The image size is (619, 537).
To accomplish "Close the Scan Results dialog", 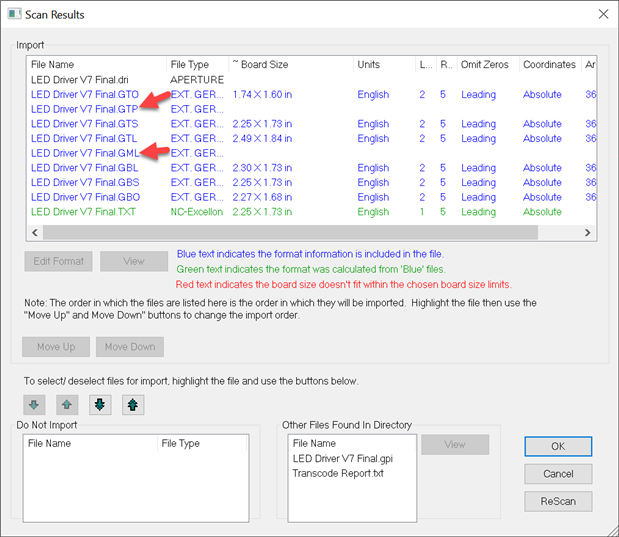I will click(603, 14).
